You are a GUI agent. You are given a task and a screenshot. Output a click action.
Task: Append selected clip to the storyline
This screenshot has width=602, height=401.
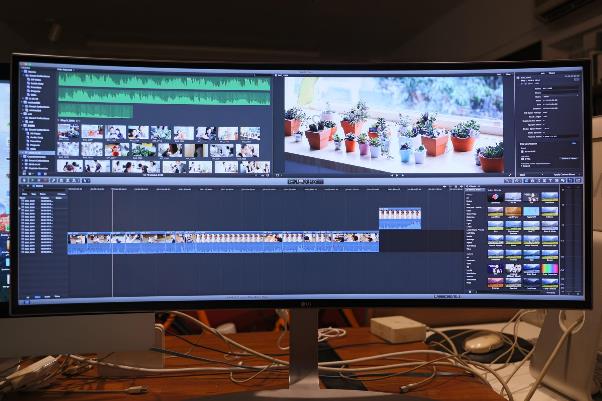point(74,180)
